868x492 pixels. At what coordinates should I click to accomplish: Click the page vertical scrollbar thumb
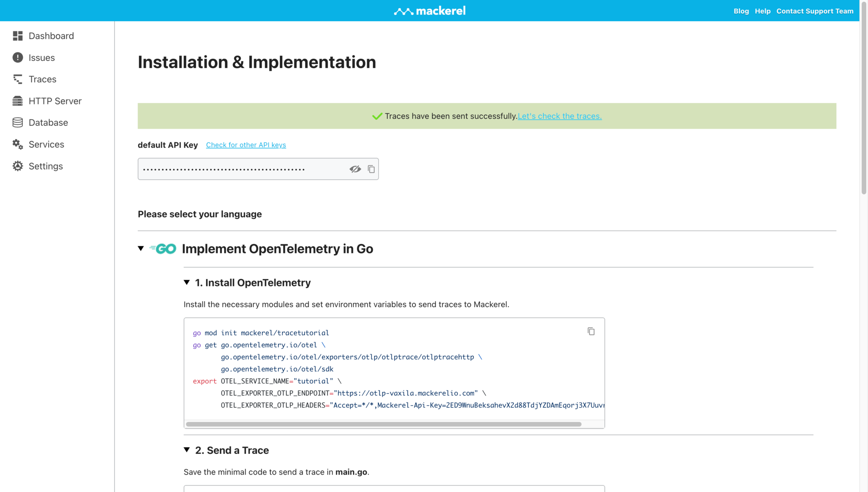coord(864,98)
